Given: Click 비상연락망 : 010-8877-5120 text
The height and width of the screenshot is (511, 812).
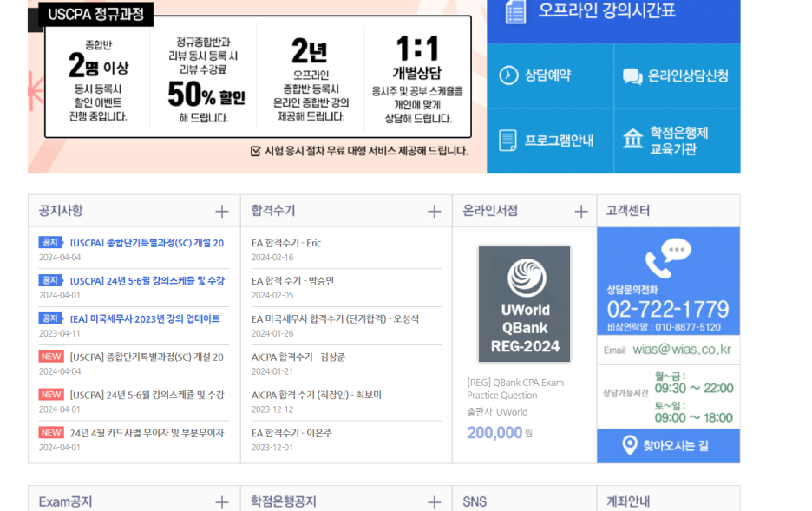Looking at the screenshot, I should coord(664,327).
